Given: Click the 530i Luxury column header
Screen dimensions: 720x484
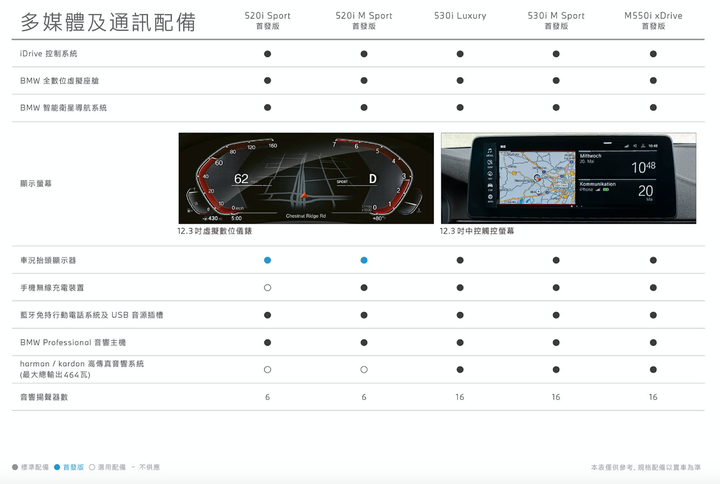Looking at the screenshot, I should click(x=460, y=16).
